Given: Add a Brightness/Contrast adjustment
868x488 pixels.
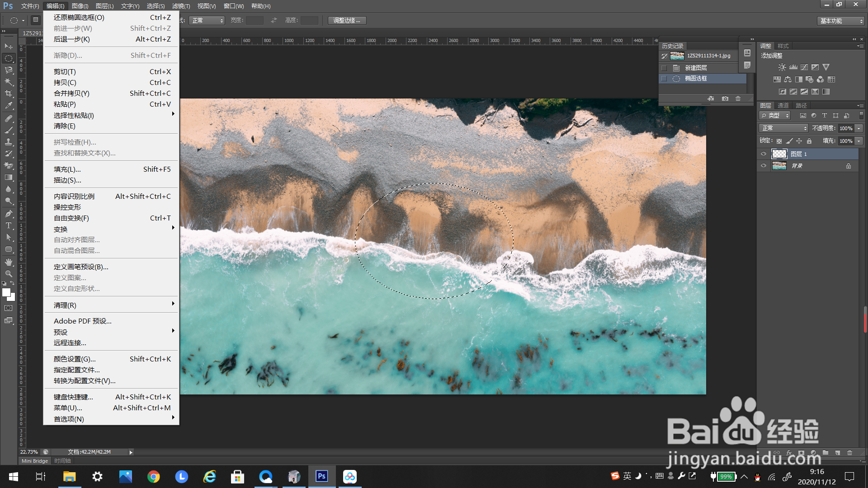Looking at the screenshot, I should [x=782, y=67].
